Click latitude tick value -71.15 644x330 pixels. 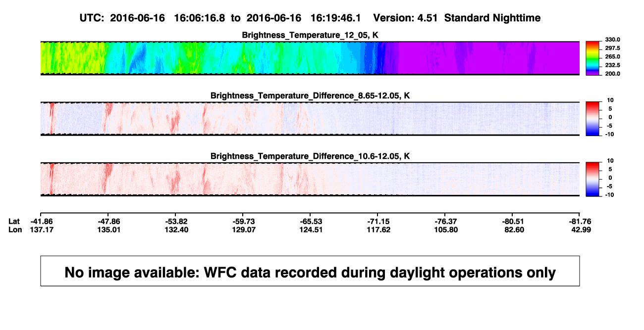pos(377,221)
